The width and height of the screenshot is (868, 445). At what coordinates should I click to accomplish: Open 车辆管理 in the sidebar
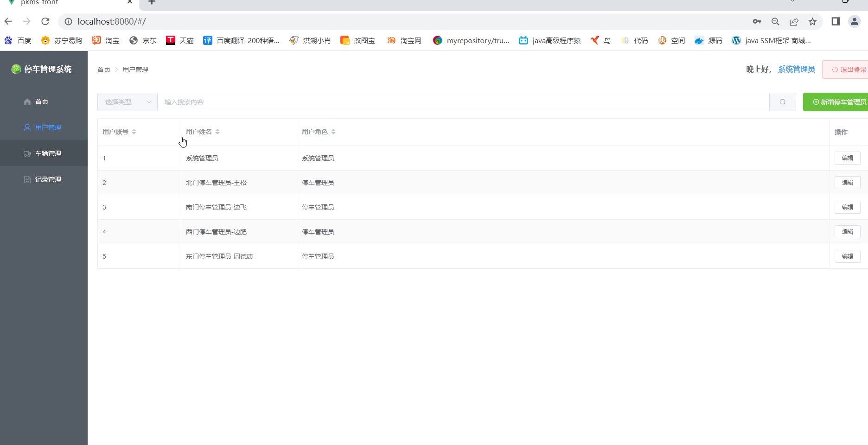click(44, 153)
